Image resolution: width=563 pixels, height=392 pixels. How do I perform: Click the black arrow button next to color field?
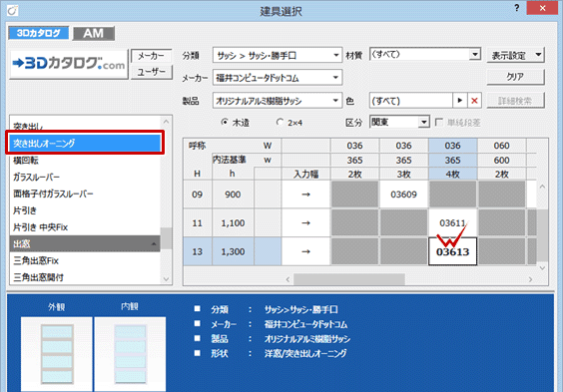point(460,101)
